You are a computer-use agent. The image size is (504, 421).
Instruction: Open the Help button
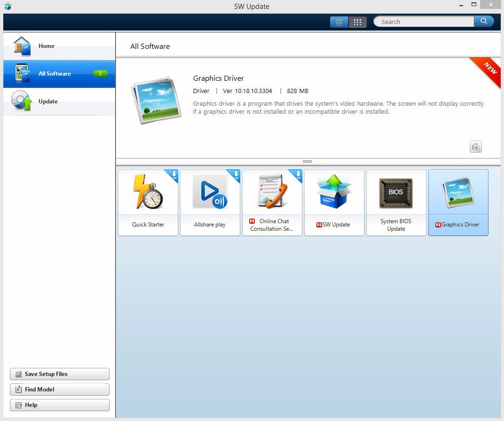click(x=59, y=405)
